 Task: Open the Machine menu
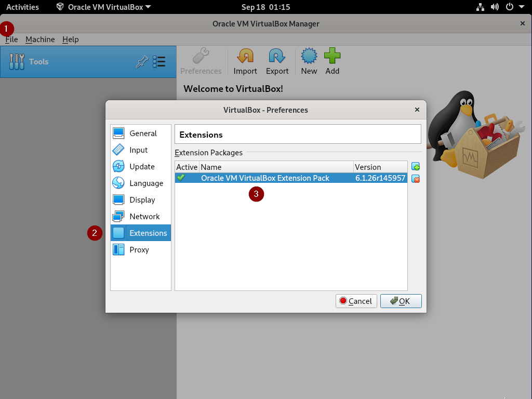pos(40,39)
